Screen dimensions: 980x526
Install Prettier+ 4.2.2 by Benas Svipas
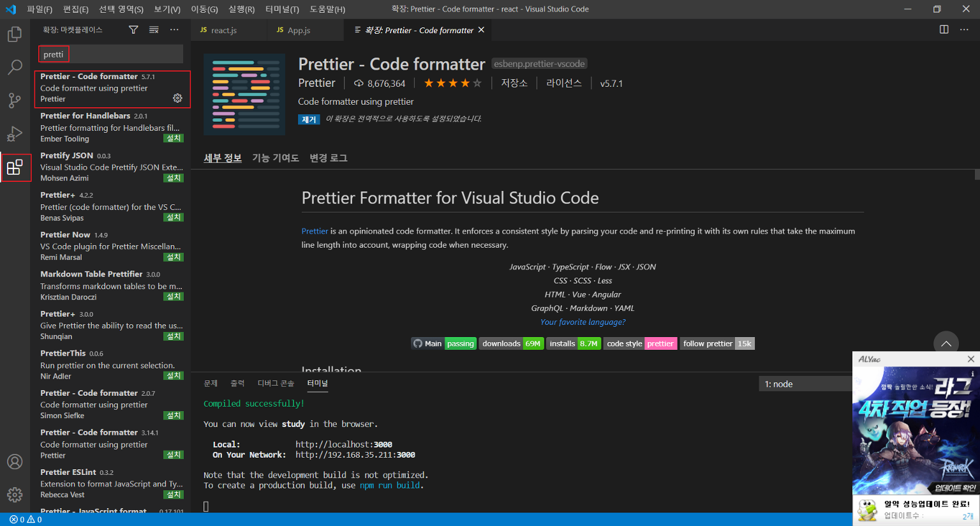tap(174, 218)
